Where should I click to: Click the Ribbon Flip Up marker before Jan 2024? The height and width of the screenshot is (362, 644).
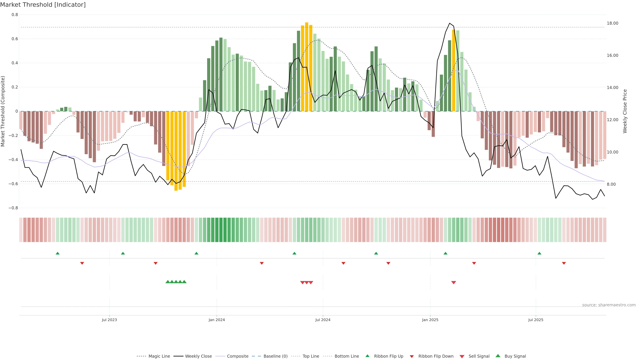196,253
